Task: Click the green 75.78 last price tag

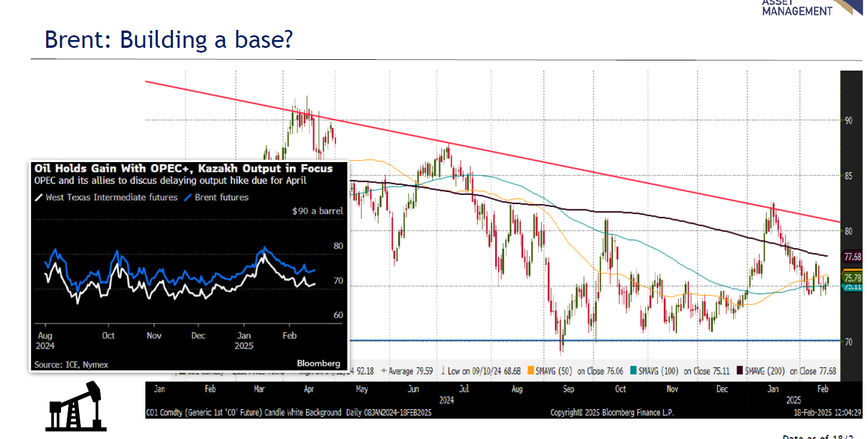Action: tap(852, 278)
